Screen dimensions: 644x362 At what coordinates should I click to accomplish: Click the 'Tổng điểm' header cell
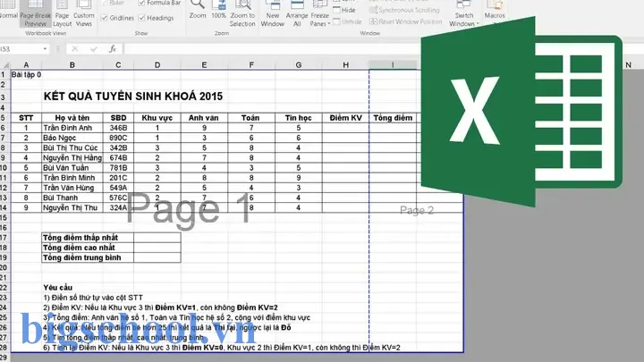pos(393,118)
